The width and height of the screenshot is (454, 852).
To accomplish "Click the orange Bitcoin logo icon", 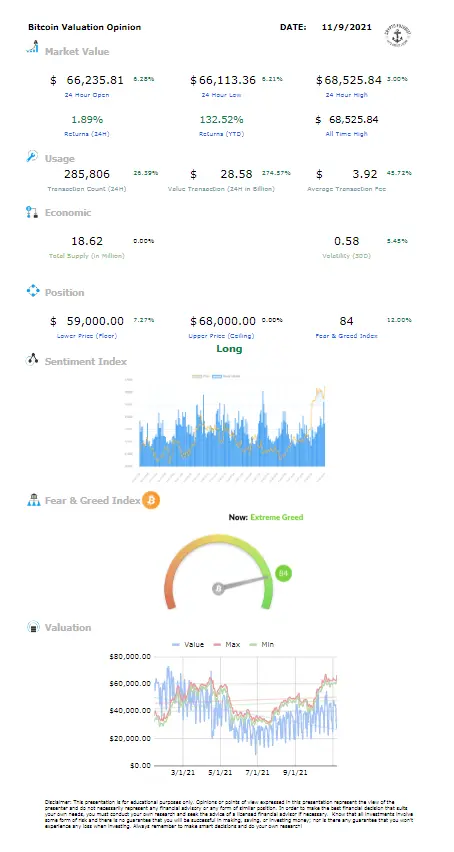I will pos(151,500).
